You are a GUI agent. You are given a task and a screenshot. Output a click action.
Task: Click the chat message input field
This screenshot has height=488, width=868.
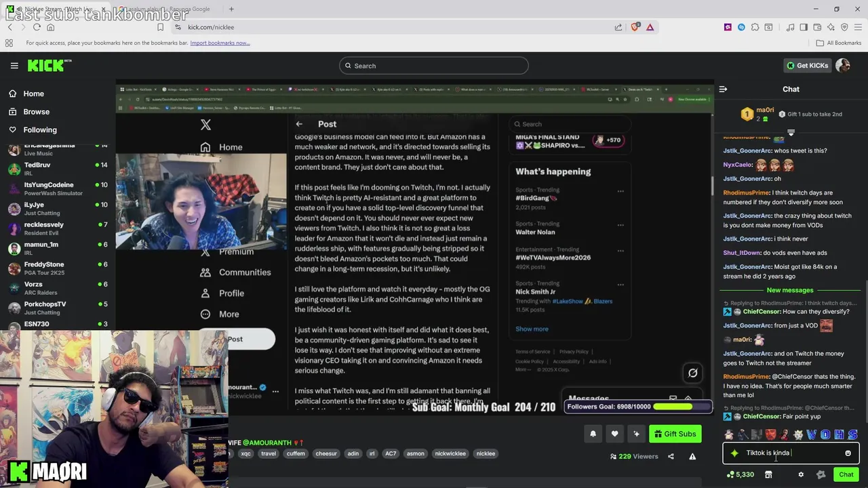[x=791, y=453]
